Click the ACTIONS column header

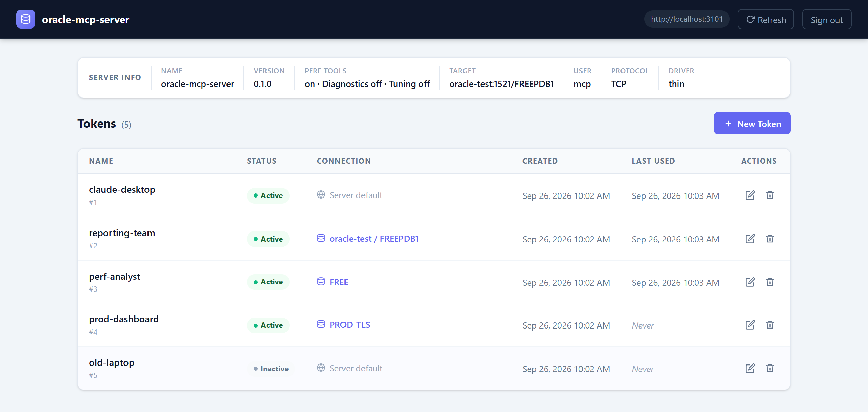(x=759, y=161)
